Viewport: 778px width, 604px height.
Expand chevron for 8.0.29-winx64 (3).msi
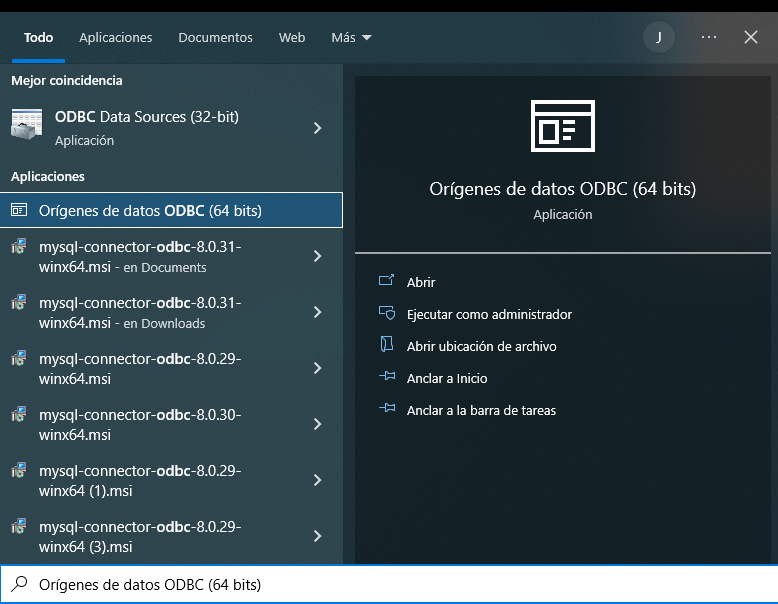coord(318,537)
